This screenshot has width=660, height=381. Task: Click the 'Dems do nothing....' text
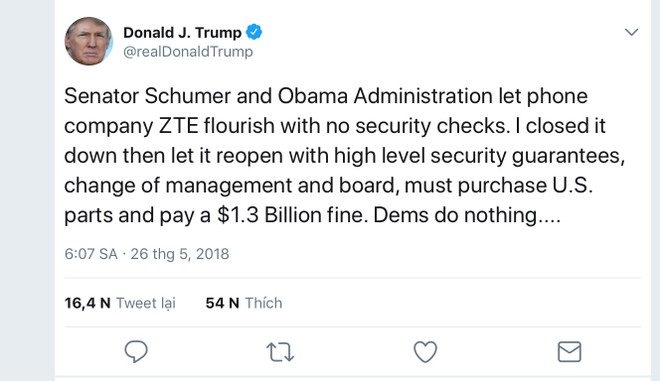pos(467,215)
